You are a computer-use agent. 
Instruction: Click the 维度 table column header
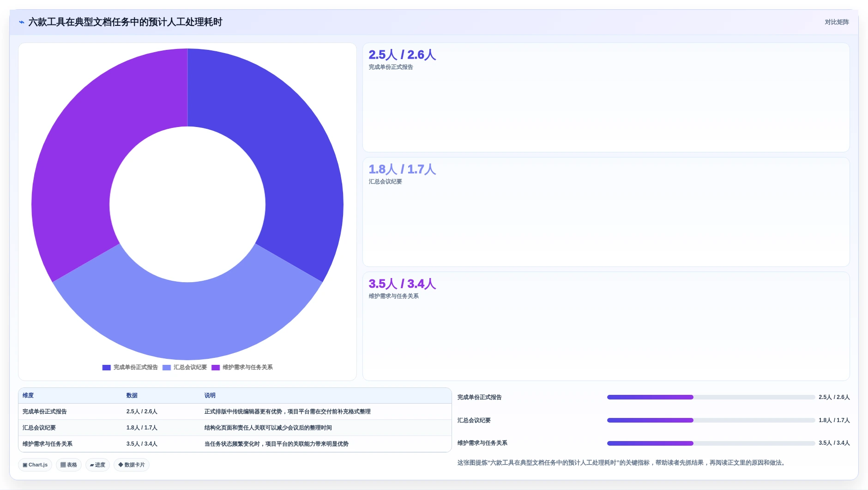click(x=28, y=395)
